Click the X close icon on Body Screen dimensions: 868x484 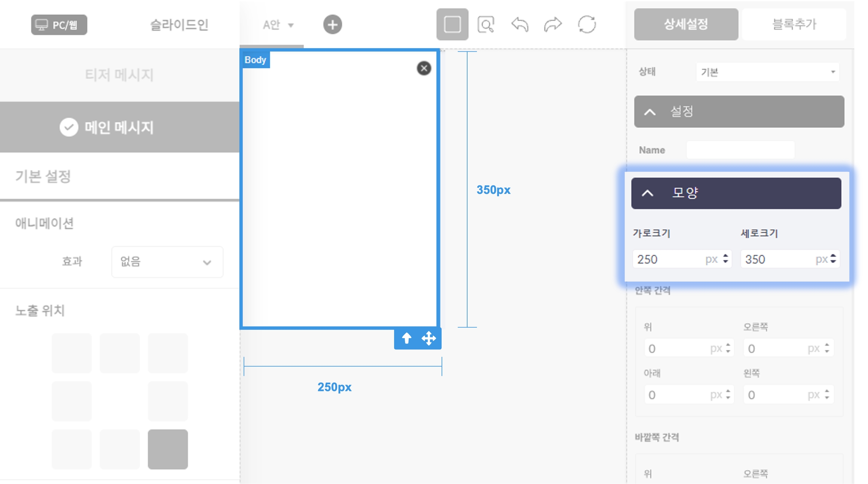click(x=424, y=68)
